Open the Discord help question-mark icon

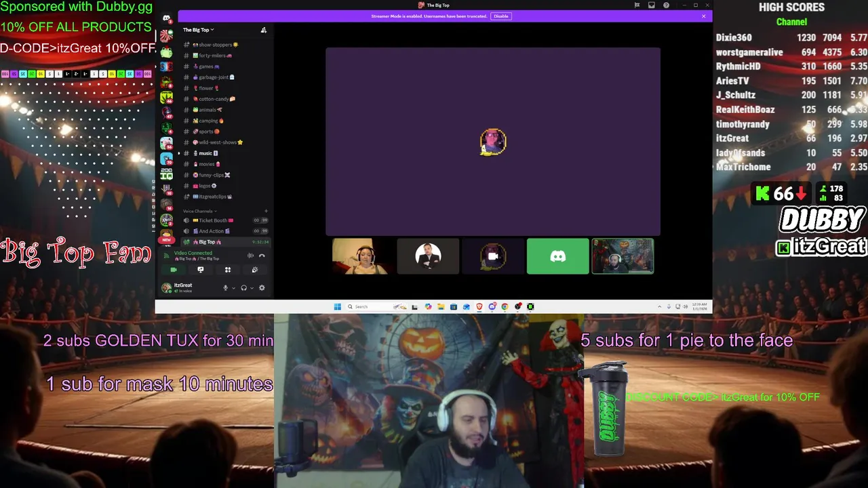[667, 5]
